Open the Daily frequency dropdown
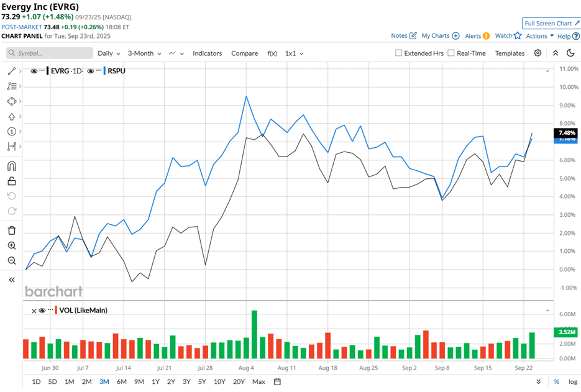 coord(109,53)
